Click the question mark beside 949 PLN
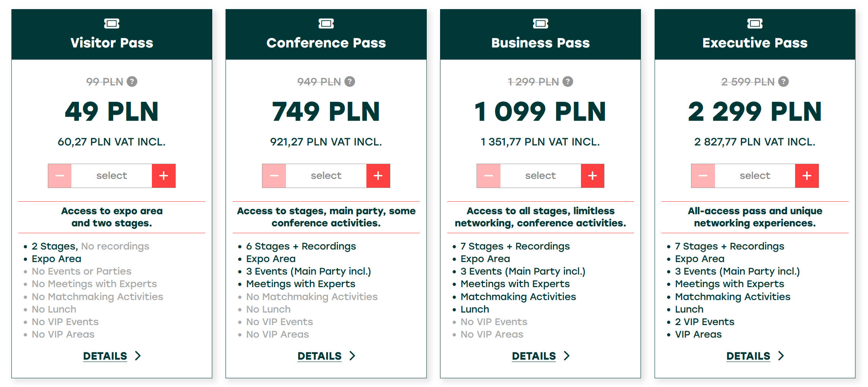 tap(349, 82)
